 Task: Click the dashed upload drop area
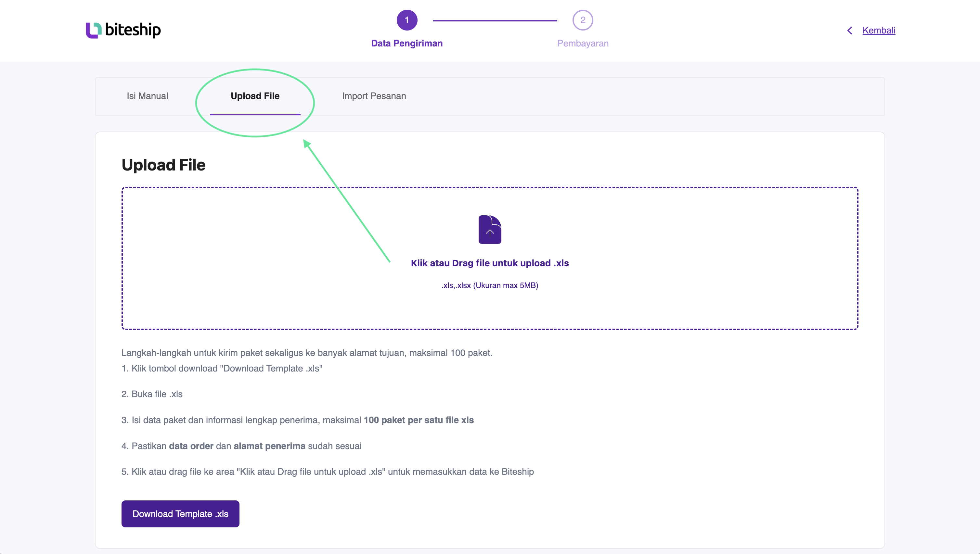490,258
